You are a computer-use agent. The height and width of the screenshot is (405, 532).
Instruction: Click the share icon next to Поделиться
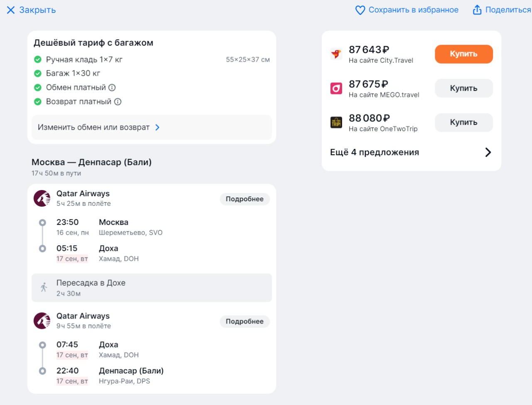477,10
